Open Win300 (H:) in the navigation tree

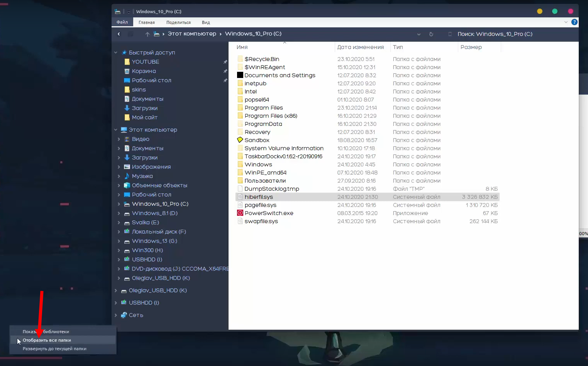click(147, 250)
